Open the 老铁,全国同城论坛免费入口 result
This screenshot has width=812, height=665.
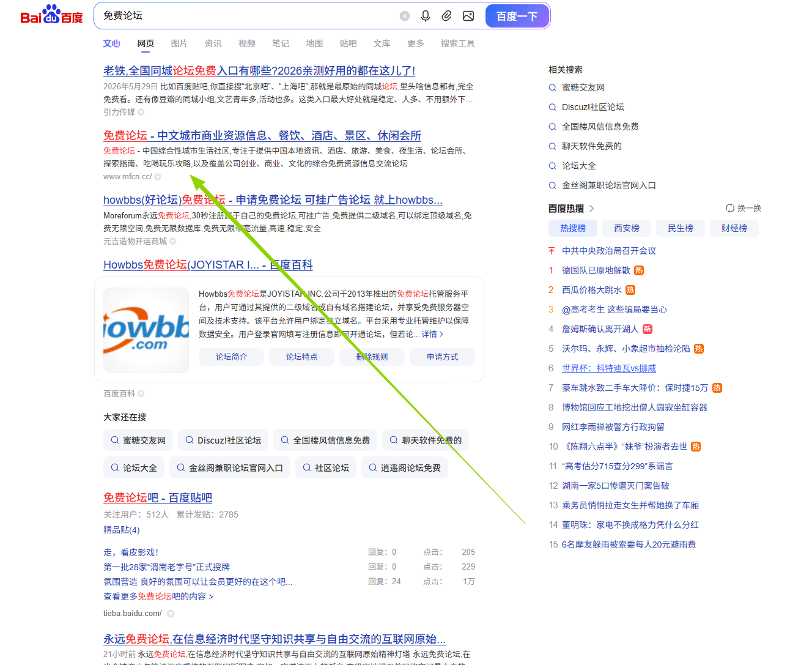click(x=259, y=71)
